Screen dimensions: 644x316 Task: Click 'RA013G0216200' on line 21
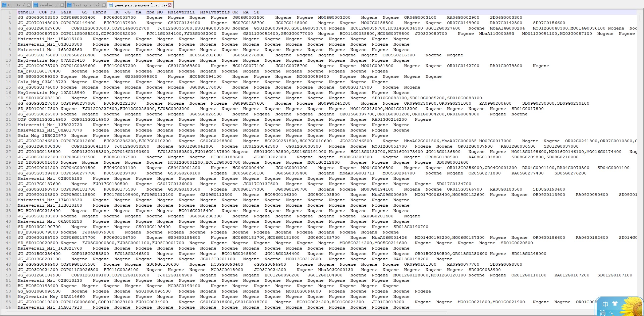point(389,119)
